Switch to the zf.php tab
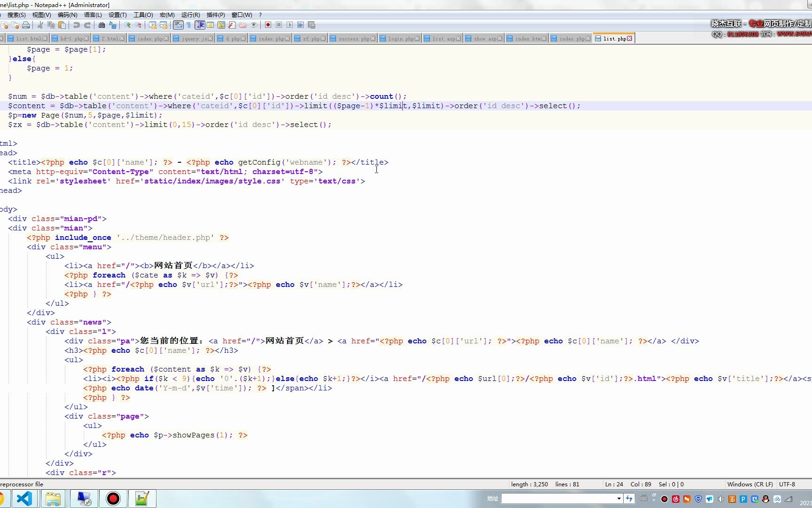 [x=310, y=39]
